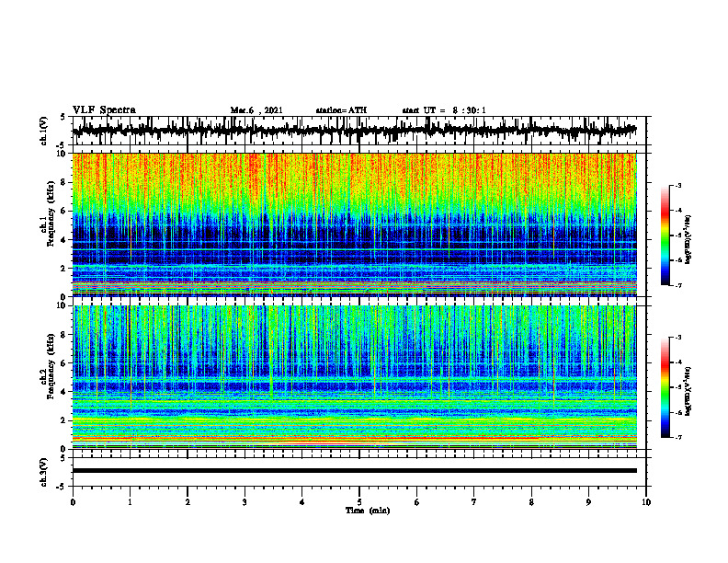This screenshot has width=728, height=563.
Task: Click the ch.2 color bar log(PSD) label
Action: pyautogui.click(x=688, y=391)
